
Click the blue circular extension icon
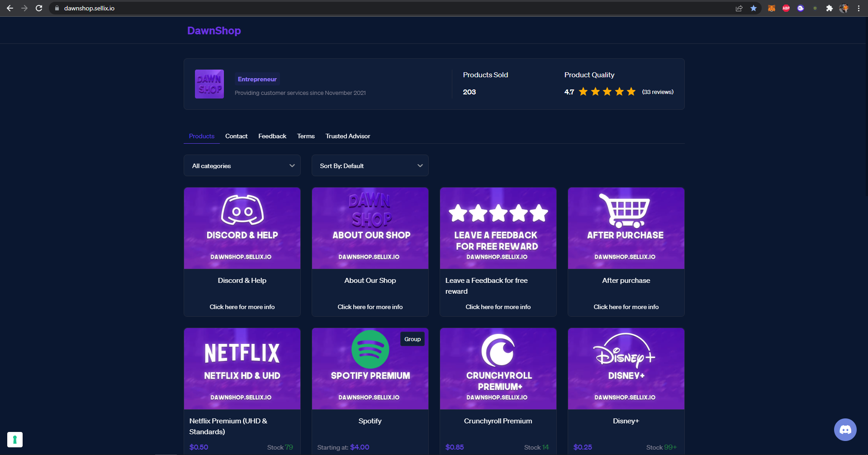point(801,8)
